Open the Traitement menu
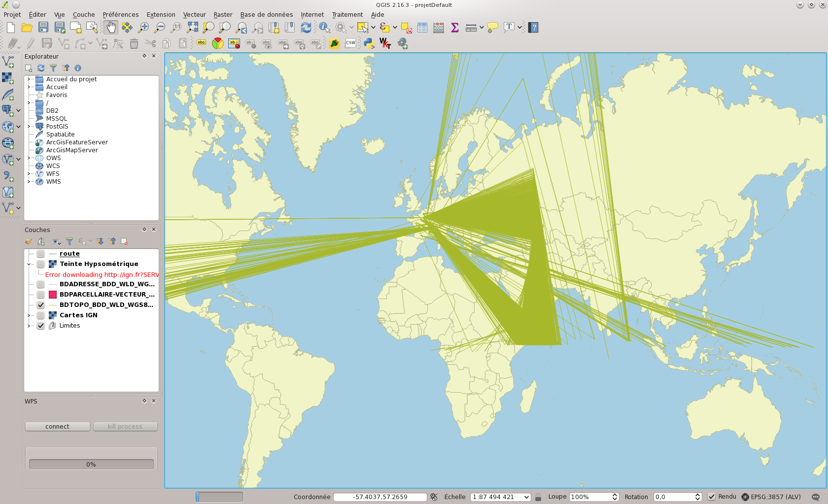The height and width of the screenshot is (504, 828). click(x=347, y=15)
